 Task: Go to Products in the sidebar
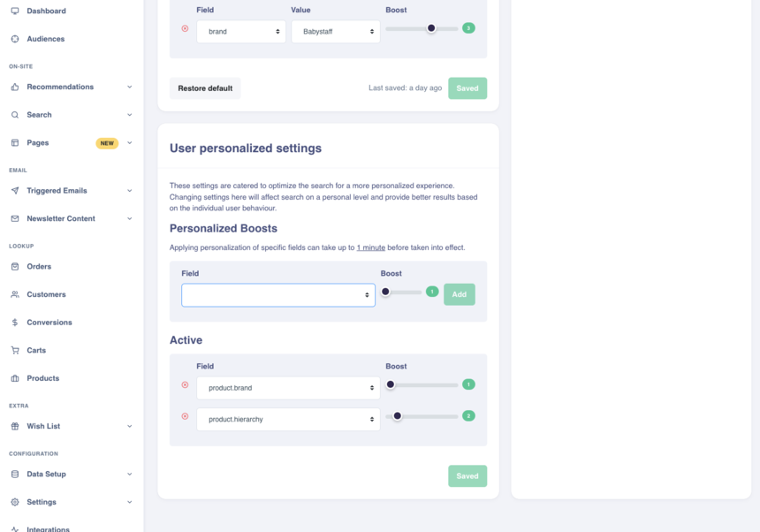(42, 378)
